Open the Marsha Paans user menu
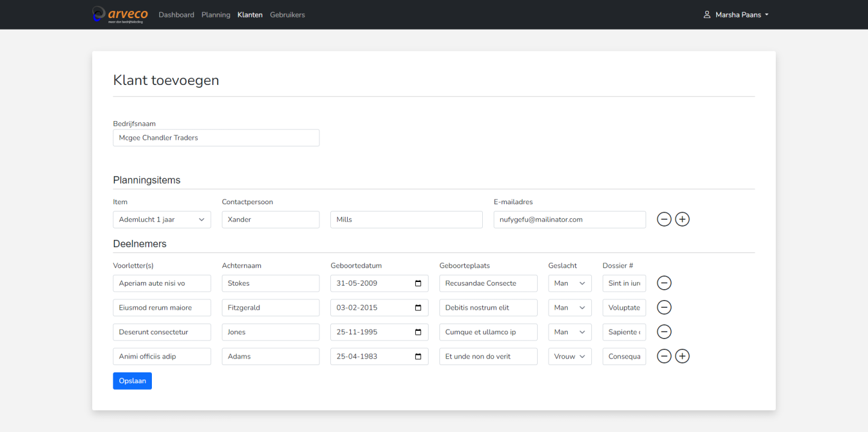This screenshot has height=432, width=868. click(x=736, y=14)
